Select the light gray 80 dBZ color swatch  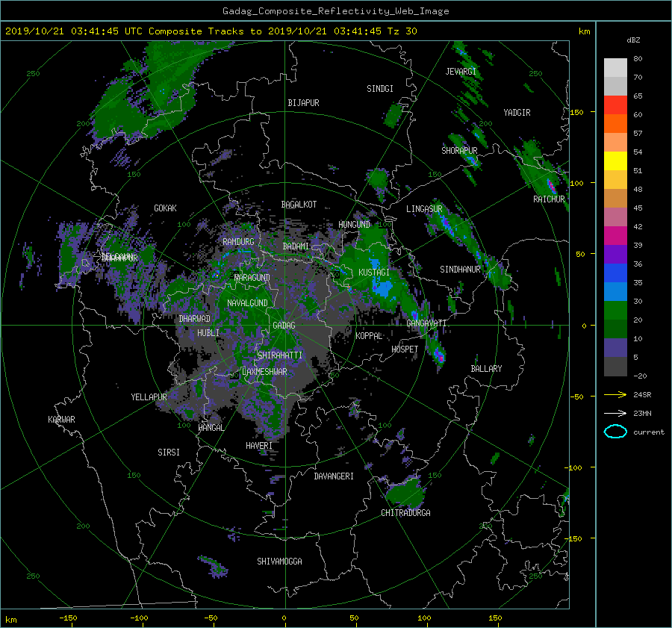615,67
